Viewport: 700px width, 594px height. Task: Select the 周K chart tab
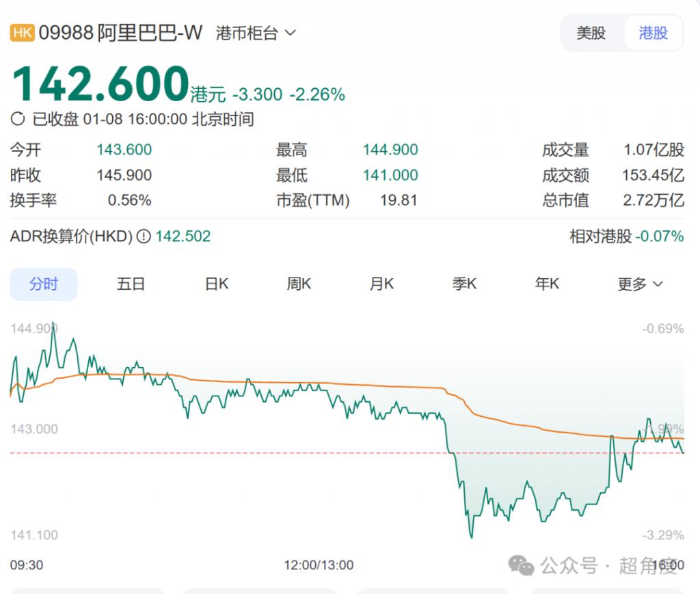point(299,284)
